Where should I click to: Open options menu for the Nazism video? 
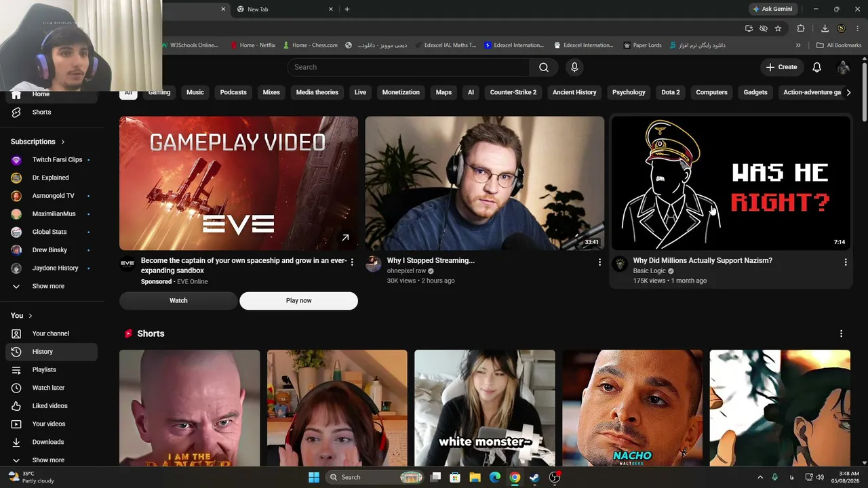846,262
